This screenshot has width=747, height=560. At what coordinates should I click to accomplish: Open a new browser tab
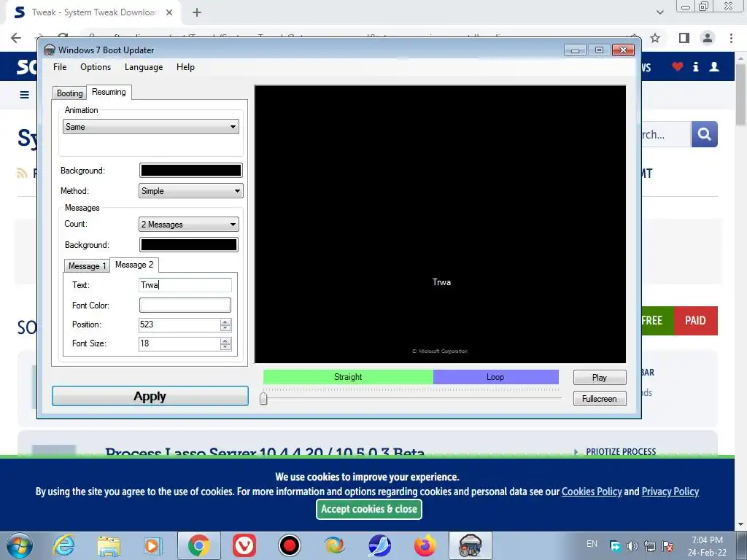point(197,12)
